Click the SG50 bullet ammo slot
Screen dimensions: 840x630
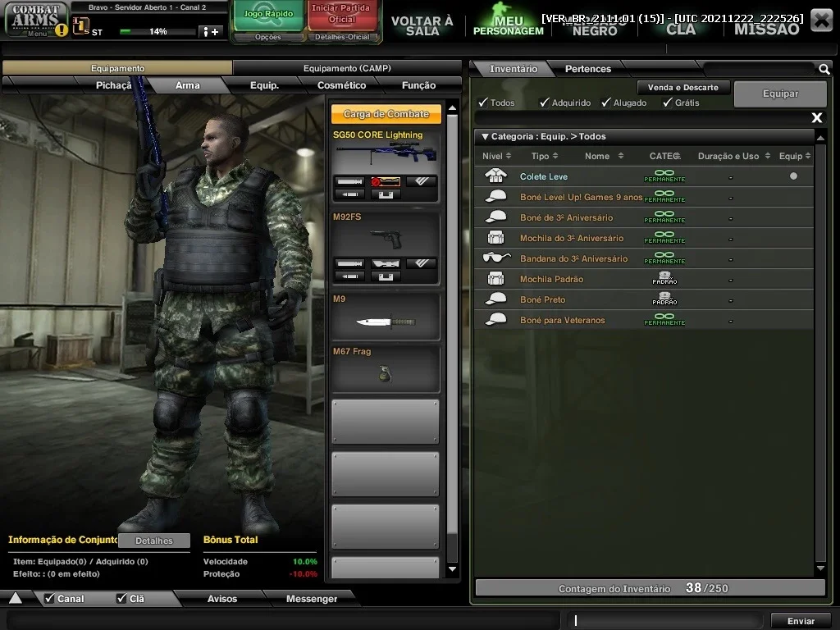click(x=349, y=194)
